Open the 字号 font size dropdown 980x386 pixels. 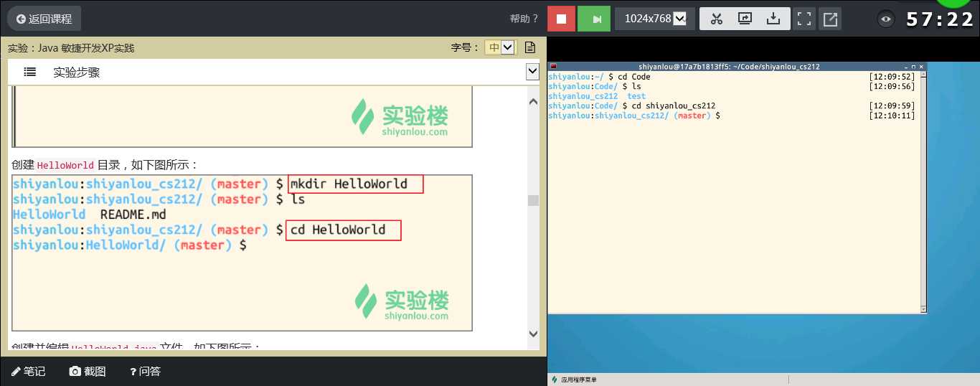pyautogui.click(x=500, y=47)
